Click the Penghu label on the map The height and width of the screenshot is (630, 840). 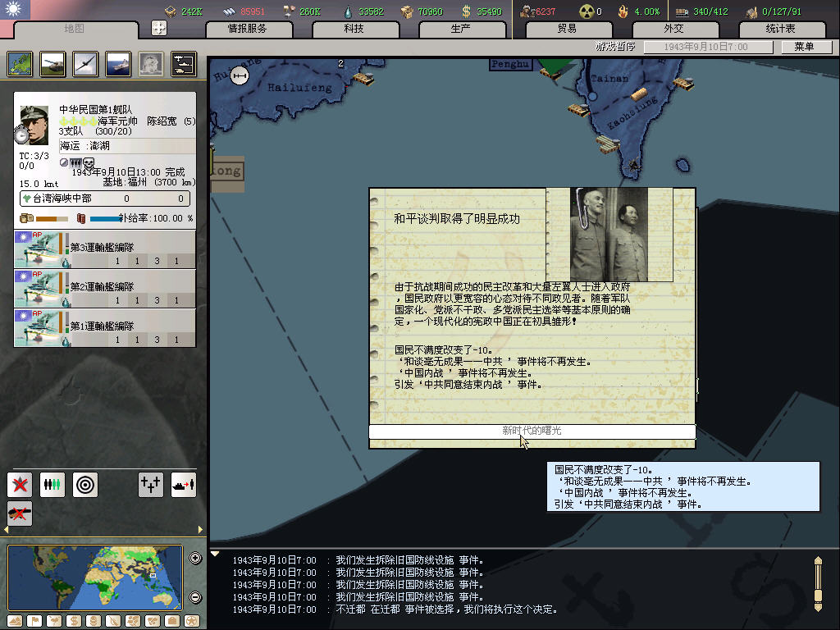pos(510,64)
